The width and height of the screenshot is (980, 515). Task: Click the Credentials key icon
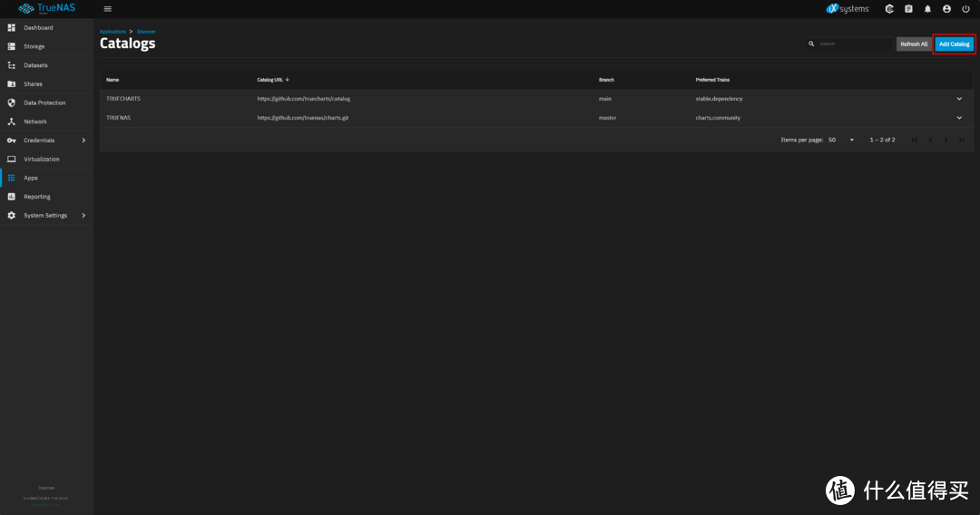tap(11, 141)
